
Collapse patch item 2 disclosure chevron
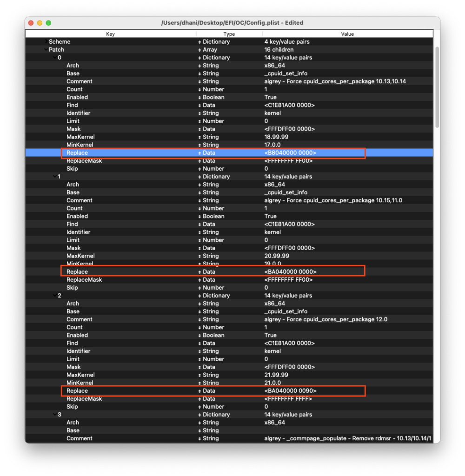pyautogui.click(x=54, y=295)
